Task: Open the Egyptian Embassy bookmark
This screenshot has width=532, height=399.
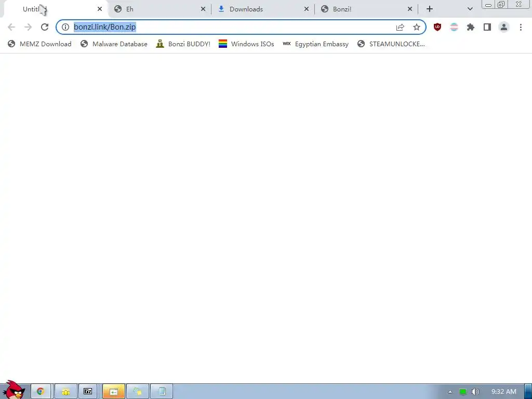Action: click(315, 44)
